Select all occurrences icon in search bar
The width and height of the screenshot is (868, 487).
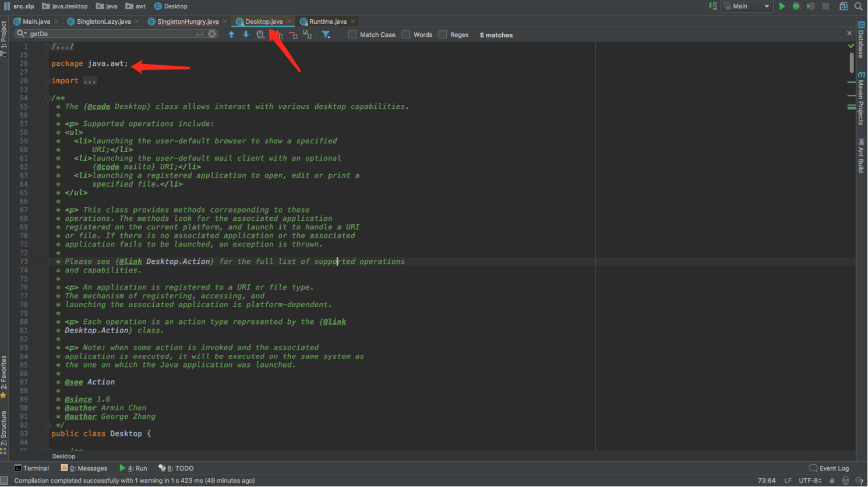click(x=308, y=35)
